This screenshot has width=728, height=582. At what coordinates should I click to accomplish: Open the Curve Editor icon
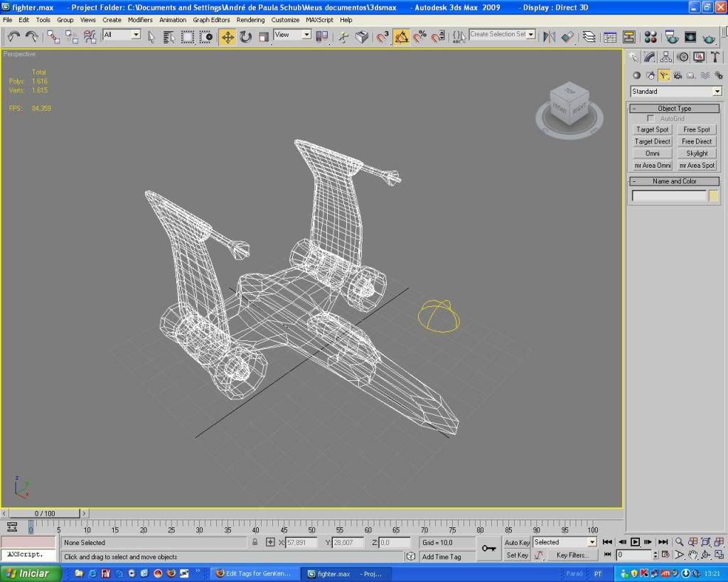click(610, 37)
